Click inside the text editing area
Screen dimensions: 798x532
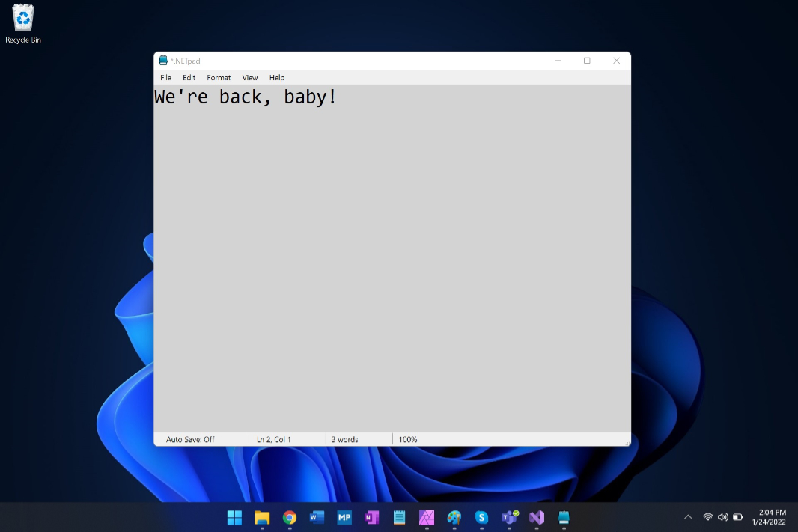392,262
